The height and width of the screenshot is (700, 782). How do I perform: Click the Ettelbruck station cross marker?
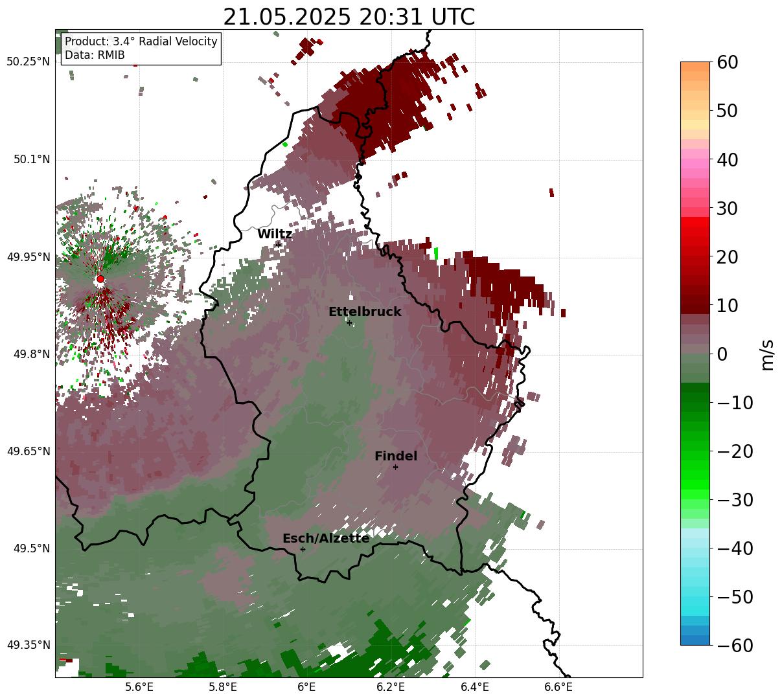(349, 322)
